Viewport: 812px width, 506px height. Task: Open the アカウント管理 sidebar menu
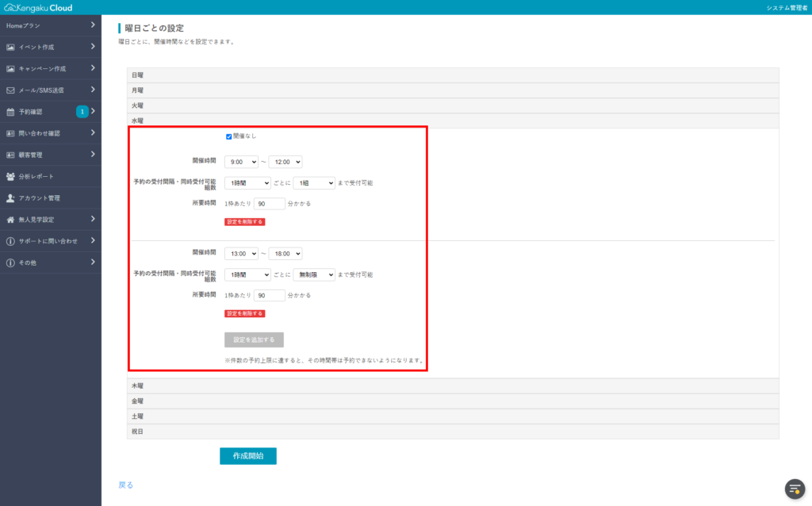(x=51, y=198)
